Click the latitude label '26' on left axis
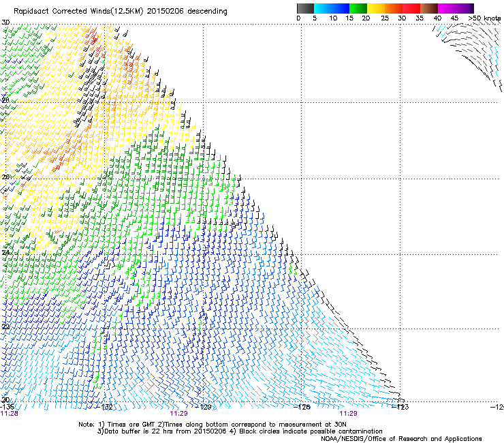This screenshot has height=443, width=504. [5, 177]
